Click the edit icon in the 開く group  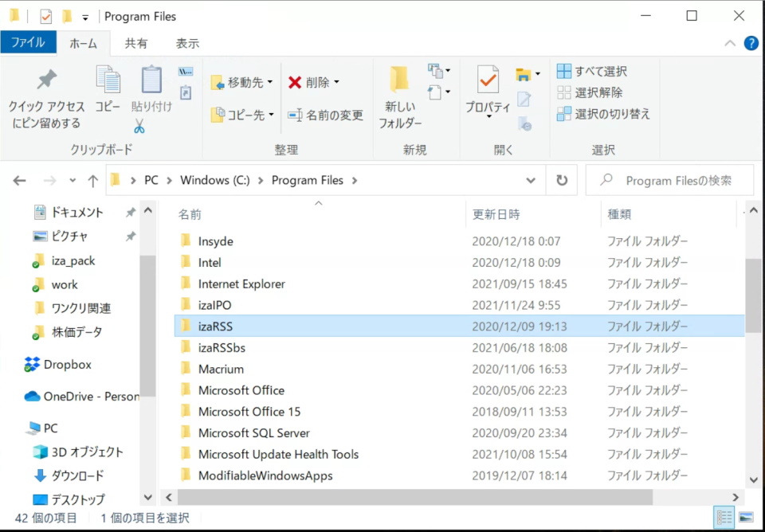524,99
